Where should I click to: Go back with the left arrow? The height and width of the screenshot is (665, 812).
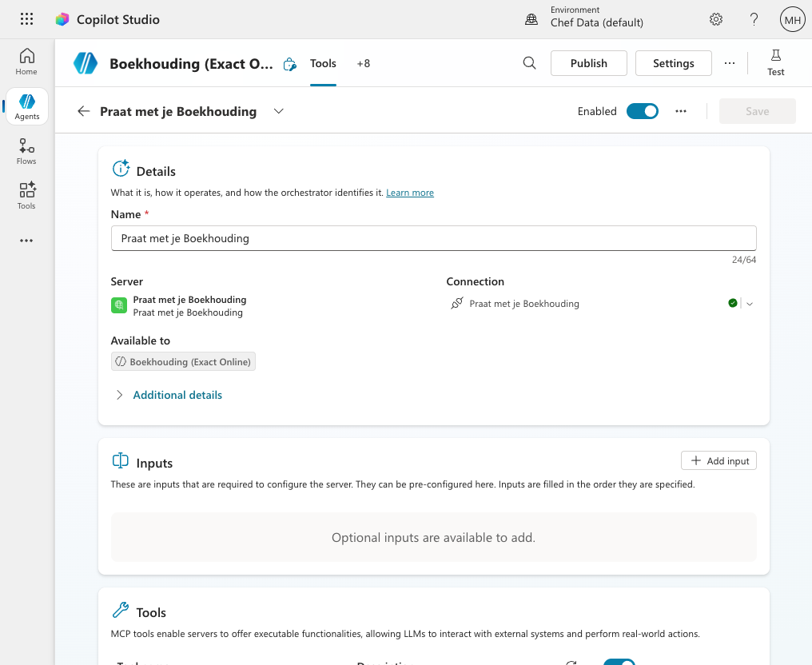83,111
